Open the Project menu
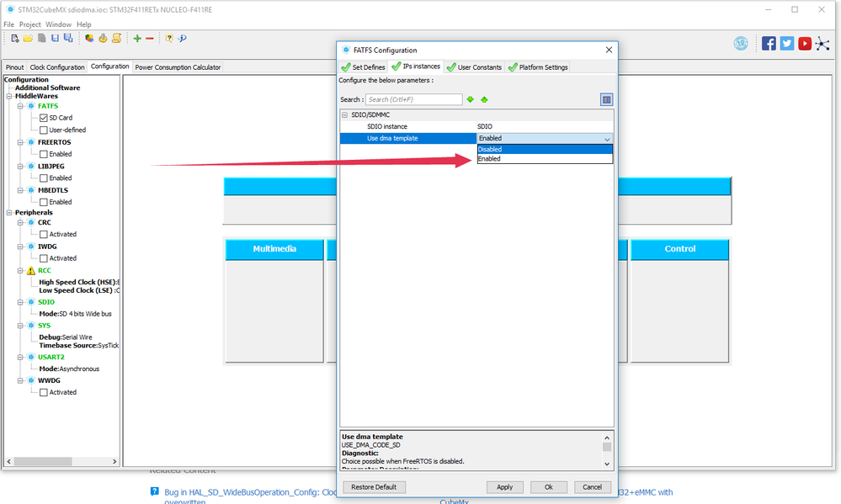This screenshot has width=841, height=504. point(29,24)
